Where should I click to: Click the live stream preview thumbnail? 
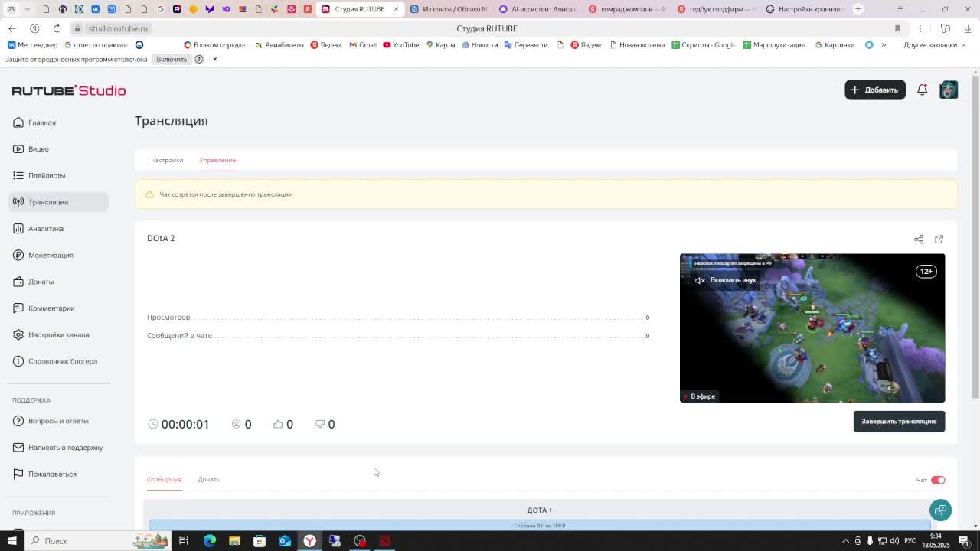click(812, 328)
